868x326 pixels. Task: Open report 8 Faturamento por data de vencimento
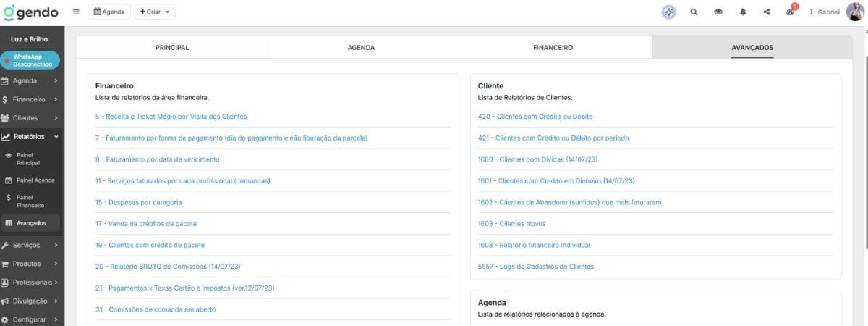157,159
